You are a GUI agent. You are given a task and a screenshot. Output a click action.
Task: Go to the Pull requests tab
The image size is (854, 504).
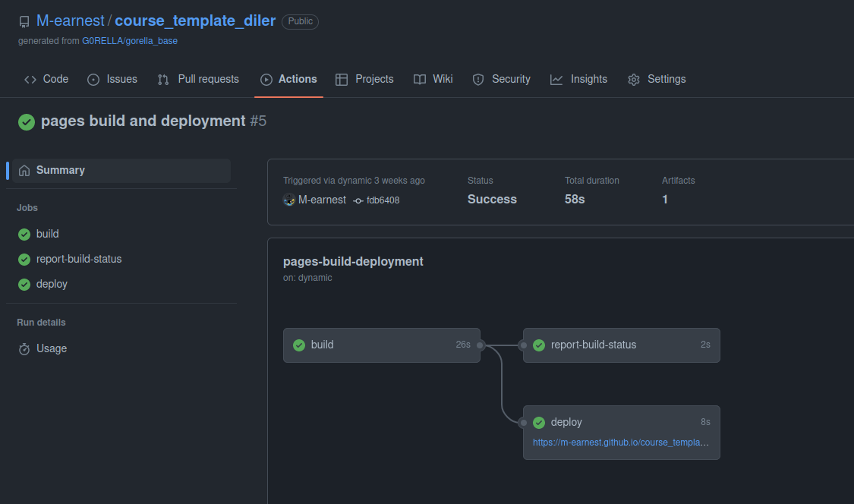click(198, 79)
